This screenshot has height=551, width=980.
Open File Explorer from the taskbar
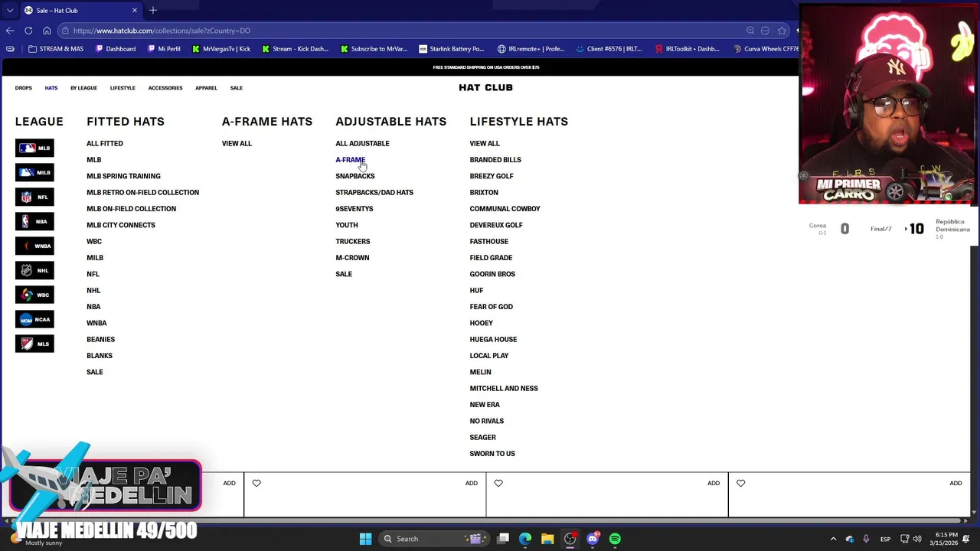547,539
